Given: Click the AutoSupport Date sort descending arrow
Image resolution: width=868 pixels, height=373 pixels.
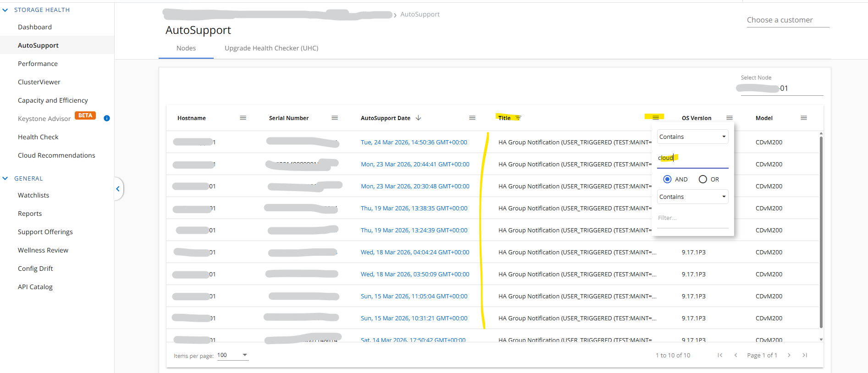Looking at the screenshot, I should pyautogui.click(x=418, y=118).
